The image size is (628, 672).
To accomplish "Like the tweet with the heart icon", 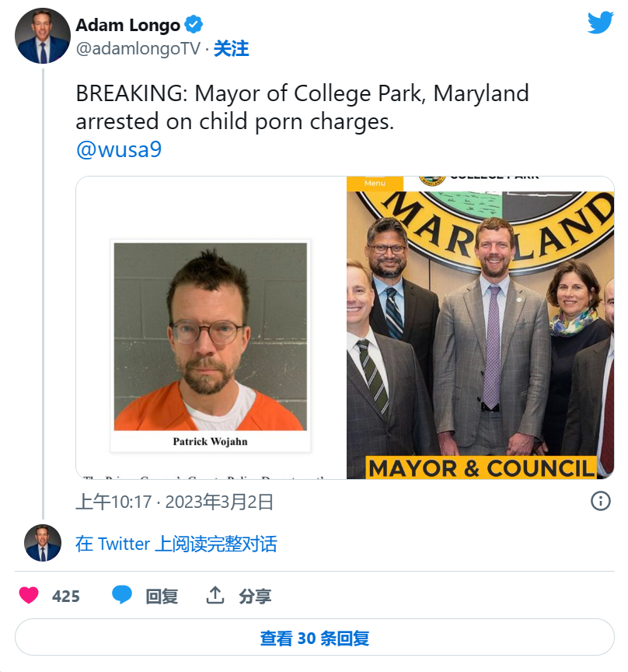I will click(29, 596).
